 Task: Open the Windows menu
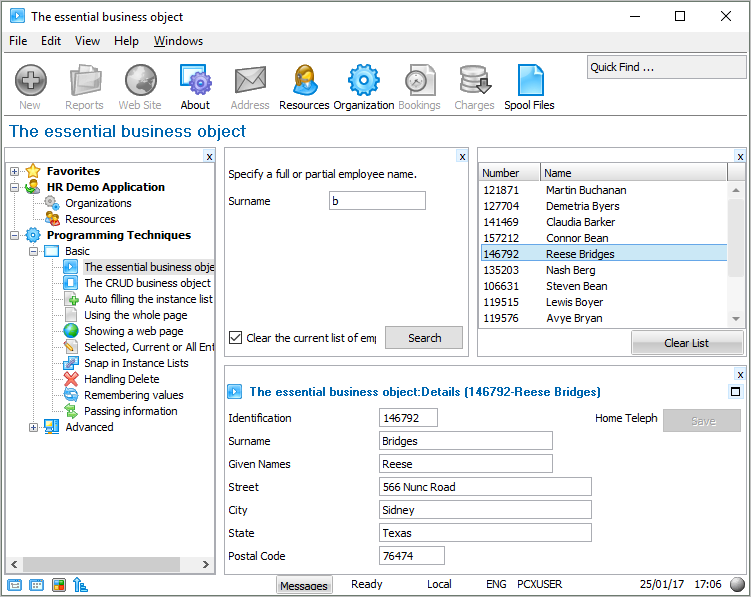click(x=178, y=41)
